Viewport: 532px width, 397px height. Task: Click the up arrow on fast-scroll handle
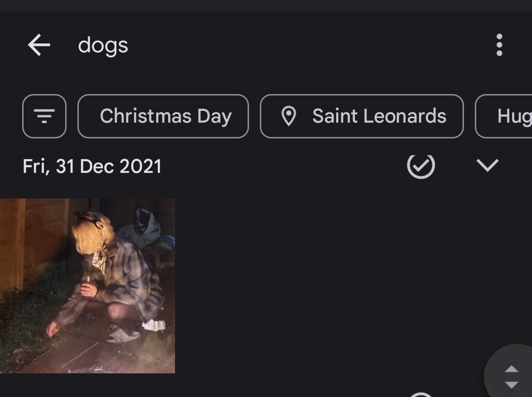pyautogui.click(x=512, y=369)
